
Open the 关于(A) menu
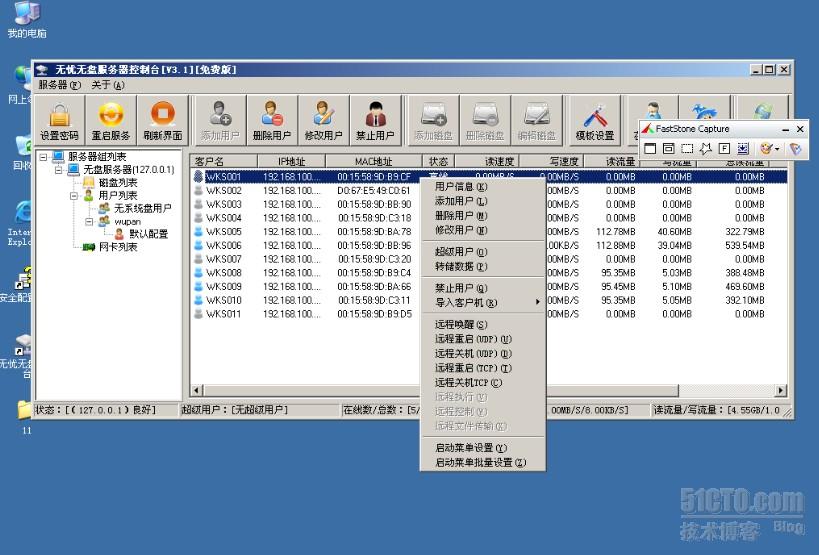[x=108, y=85]
